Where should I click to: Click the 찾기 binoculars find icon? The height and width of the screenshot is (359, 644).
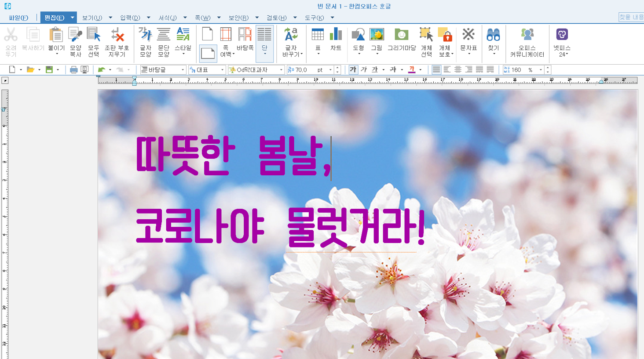tap(493, 35)
